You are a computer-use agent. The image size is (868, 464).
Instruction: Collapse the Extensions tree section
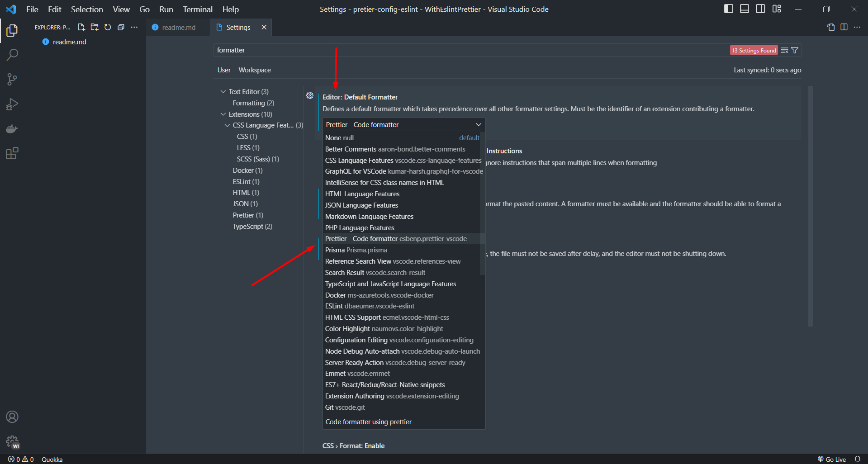223,114
